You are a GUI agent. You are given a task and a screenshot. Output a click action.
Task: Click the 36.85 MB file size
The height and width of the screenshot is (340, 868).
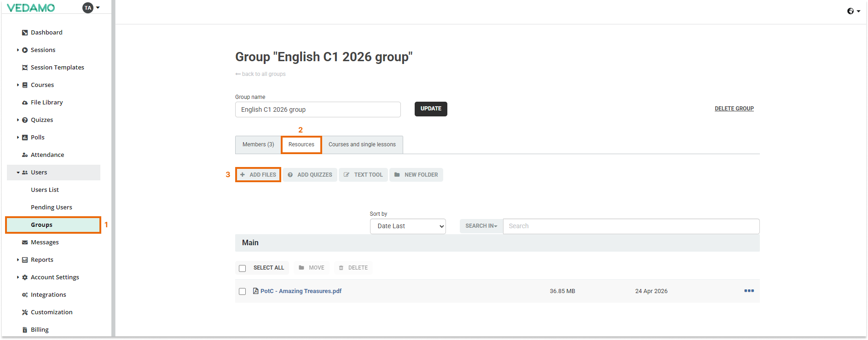pyautogui.click(x=562, y=291)
